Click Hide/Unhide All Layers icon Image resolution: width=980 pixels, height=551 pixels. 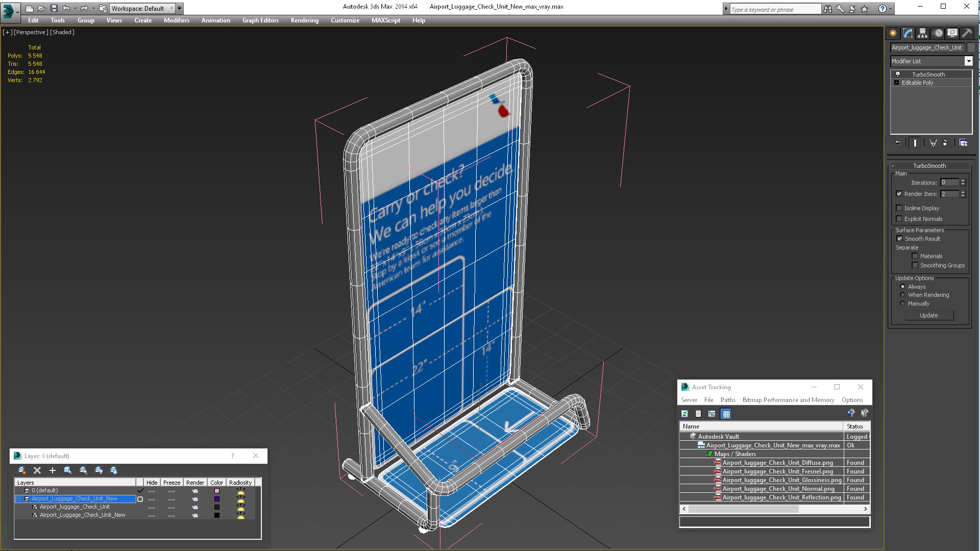pos(99,470)
